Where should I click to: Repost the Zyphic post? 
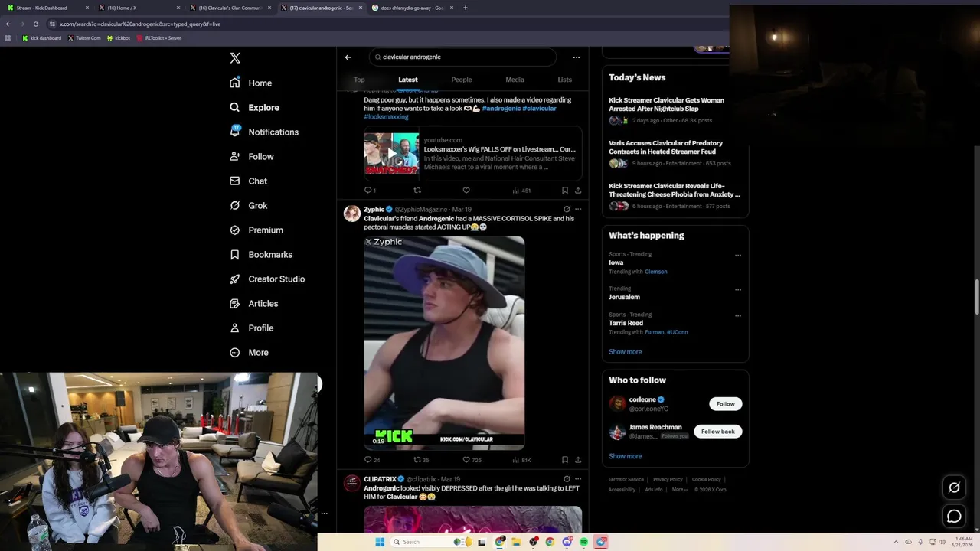[x=421, y=460]
